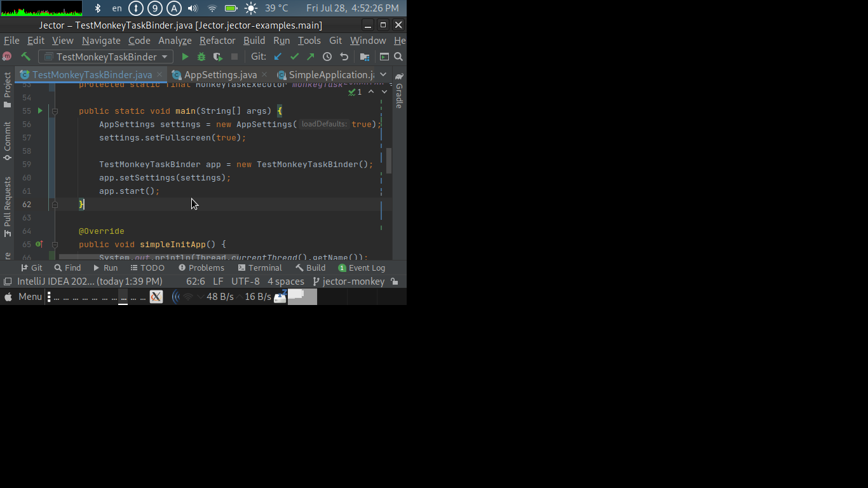The image size is (868, 488).
Task: Open the Window menu
Action: click(x=368, y=40)
